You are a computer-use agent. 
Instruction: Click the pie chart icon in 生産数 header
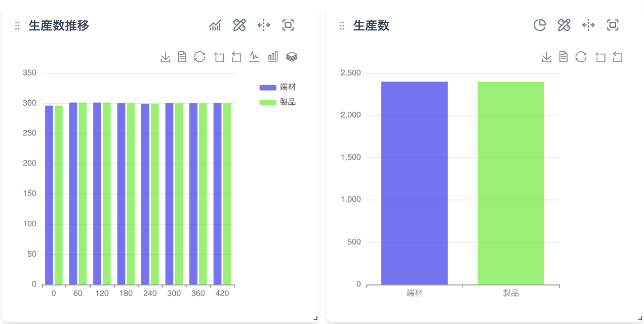coord(540,25)
